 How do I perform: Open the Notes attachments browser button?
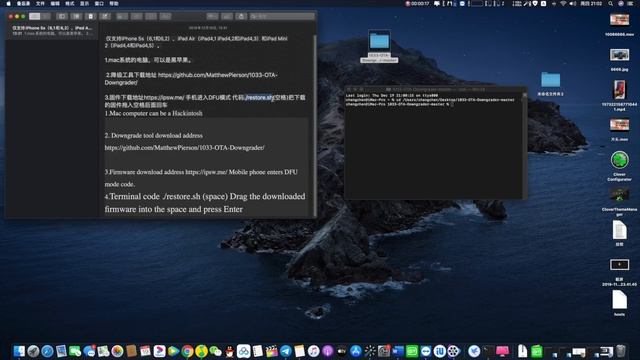[76, 16]
